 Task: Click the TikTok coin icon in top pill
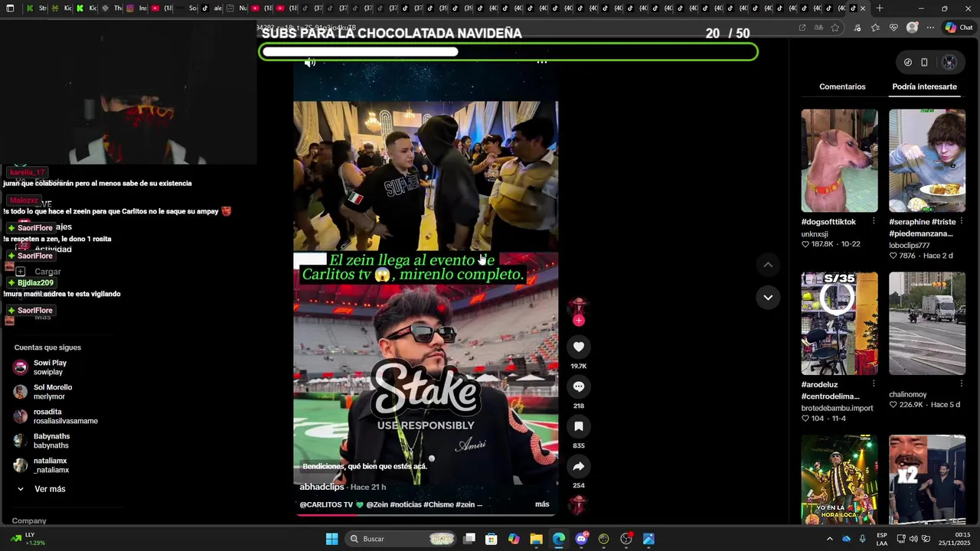908,62
